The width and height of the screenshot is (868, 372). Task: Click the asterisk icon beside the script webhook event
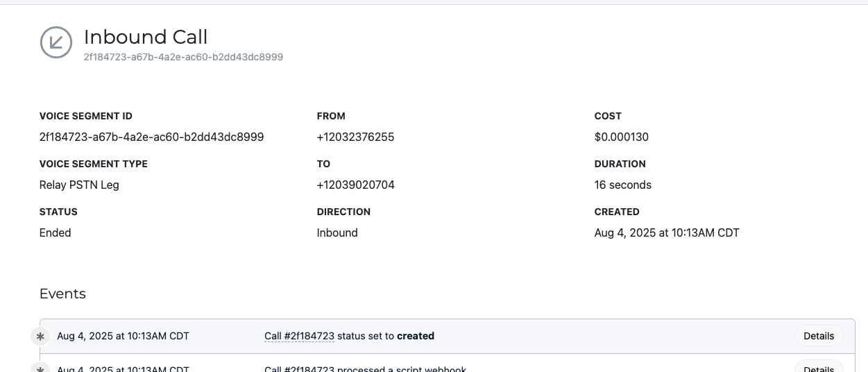(40, 367)
